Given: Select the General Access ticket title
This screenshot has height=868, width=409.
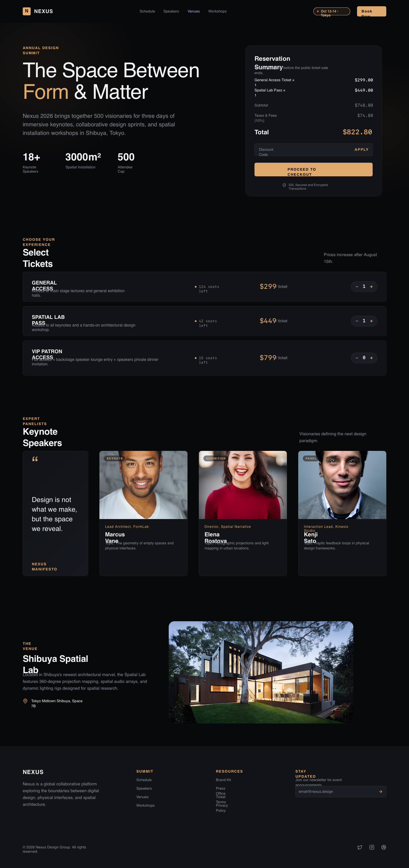Looking at the screenshot, I should click(x=44, y=285).
